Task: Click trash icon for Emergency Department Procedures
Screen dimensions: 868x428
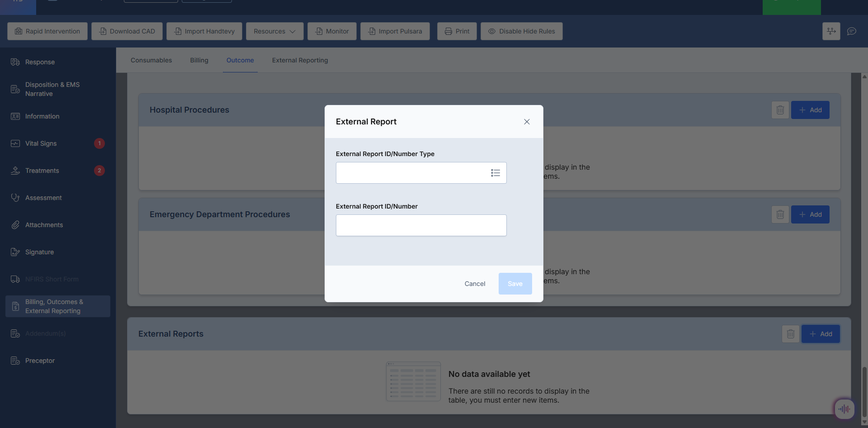Action: pyautogui.click(x=780, y=214)
